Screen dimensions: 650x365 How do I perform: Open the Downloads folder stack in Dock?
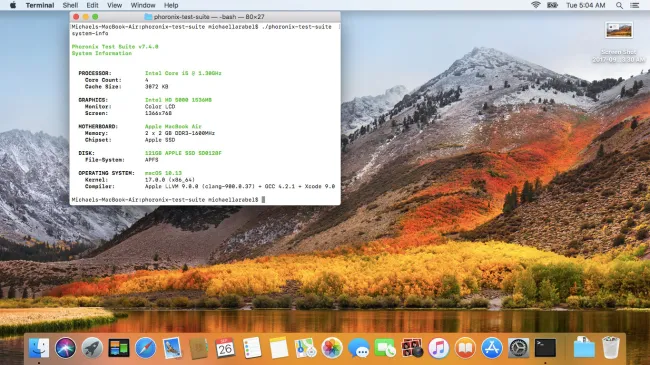click(x=584, y=348)
